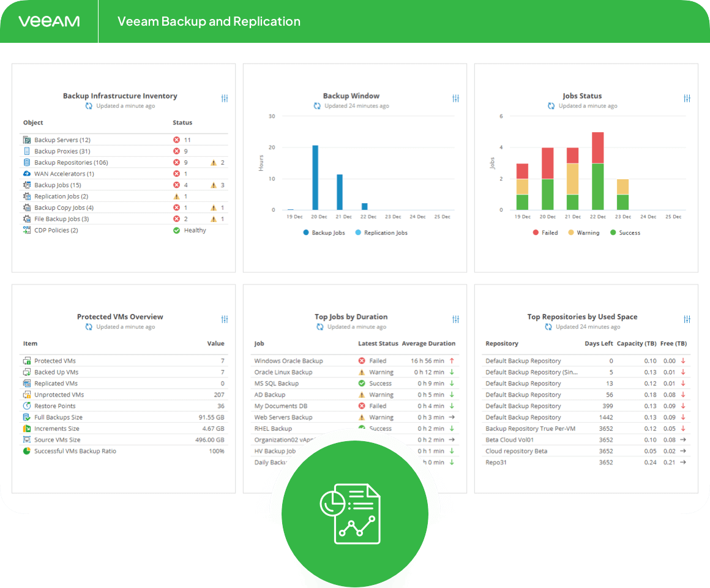Click the Backup Proxies (31) row icon
The height and width of the screenshot is (588, 710).
27,151
